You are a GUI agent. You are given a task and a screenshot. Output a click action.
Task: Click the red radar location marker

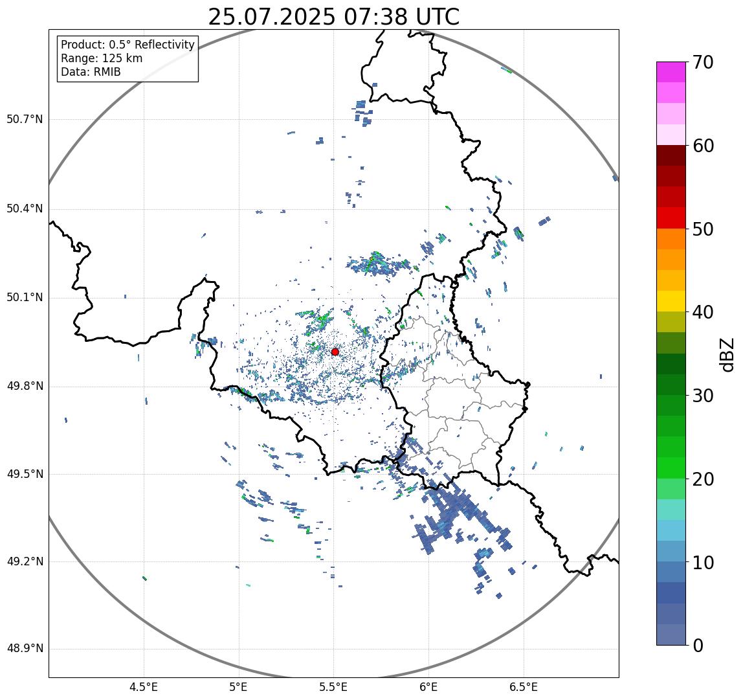[x=335, y=352]
